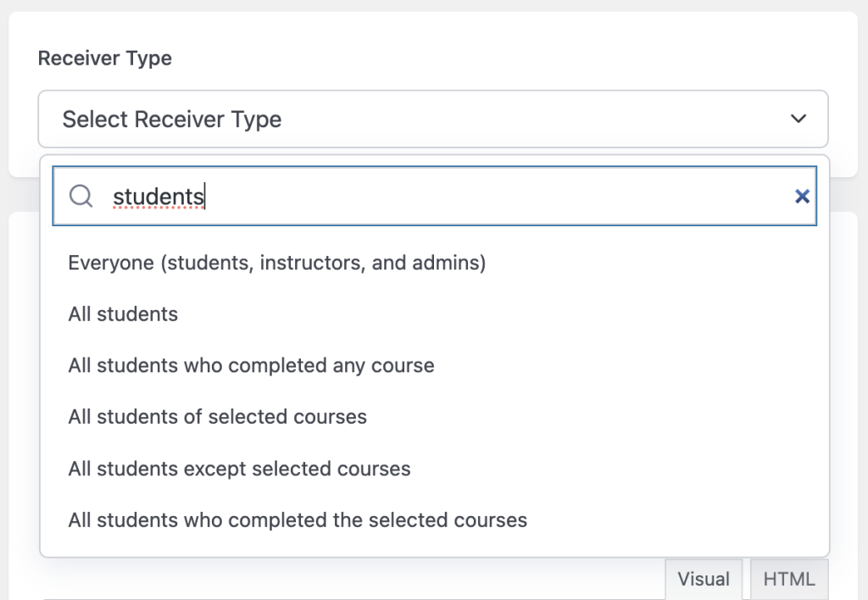Click empty space right of 'All students' option
The image size is (868, 600).
[509, 314]
